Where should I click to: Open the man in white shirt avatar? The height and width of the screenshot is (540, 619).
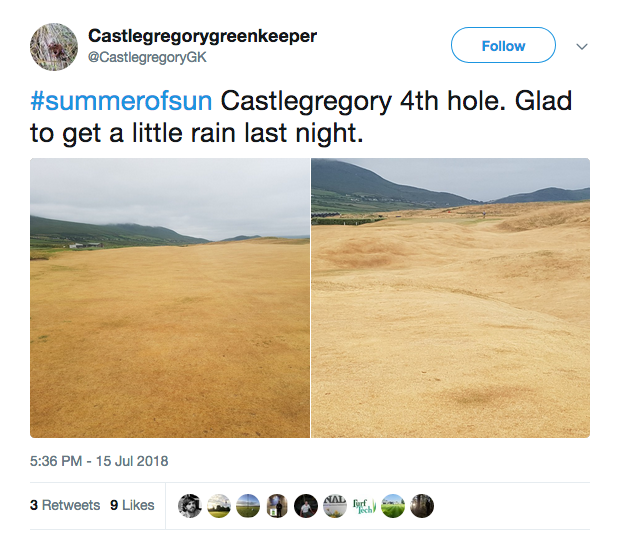click(x=306, y=506)
